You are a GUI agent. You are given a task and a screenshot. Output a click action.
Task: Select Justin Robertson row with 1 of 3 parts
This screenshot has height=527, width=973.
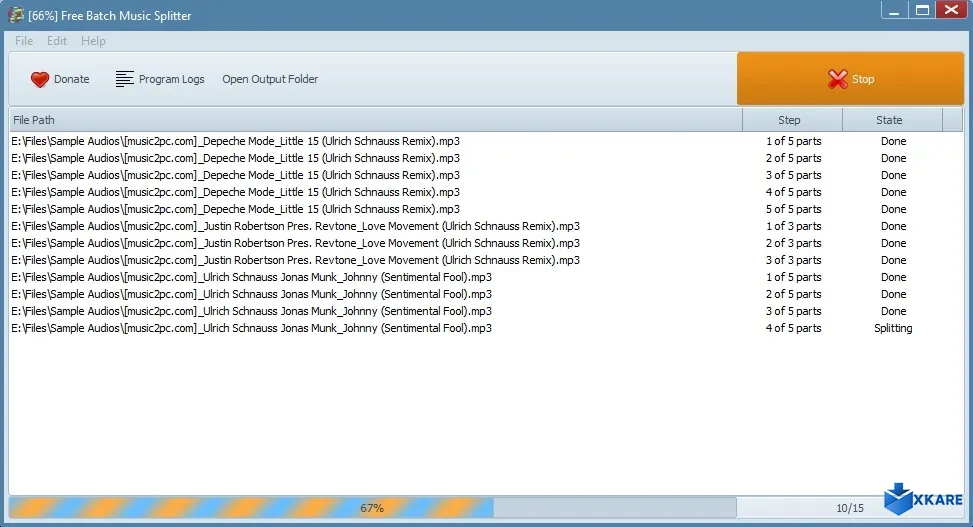(486, 226)
